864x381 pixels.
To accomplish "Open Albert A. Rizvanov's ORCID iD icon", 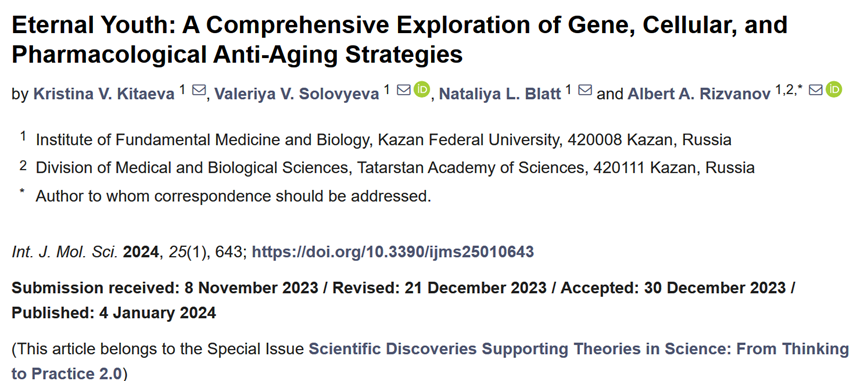I will 834,89.
